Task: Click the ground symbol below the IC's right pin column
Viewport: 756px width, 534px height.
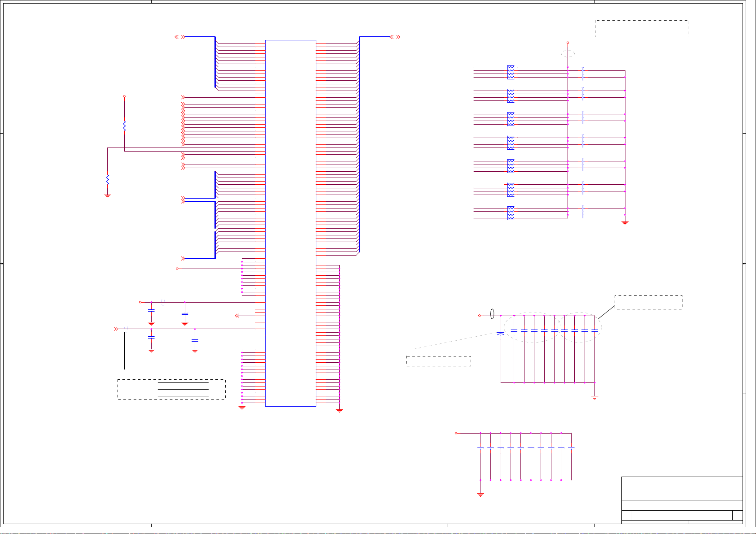Action: click(x=340, y=411)
